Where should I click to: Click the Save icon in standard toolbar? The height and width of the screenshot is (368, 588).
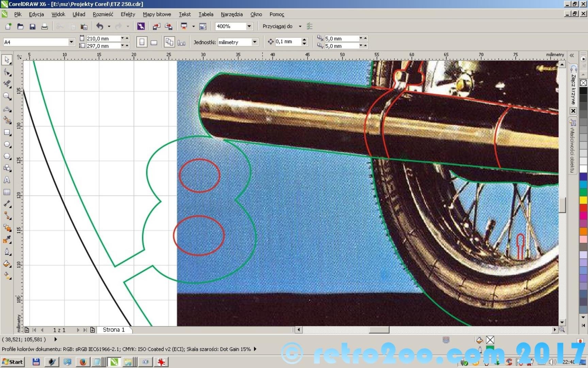pyautogui.click(x=33, y=26)
